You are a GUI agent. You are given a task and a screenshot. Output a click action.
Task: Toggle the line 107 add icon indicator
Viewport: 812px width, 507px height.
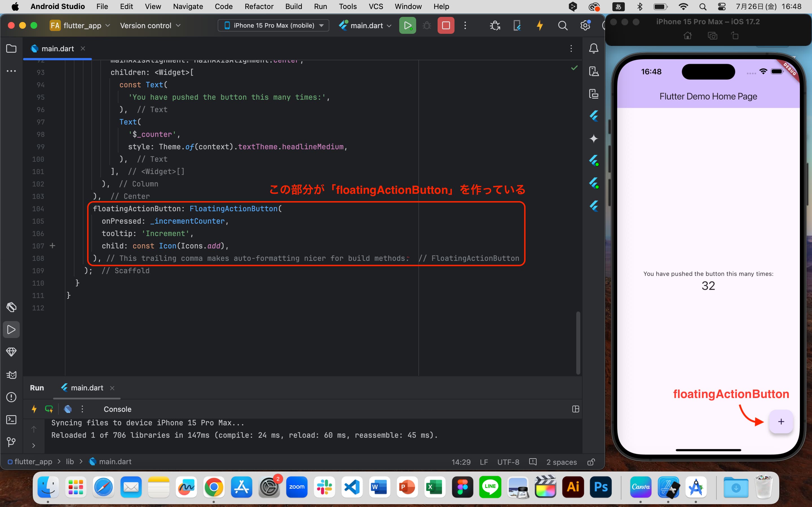(52, 245)
